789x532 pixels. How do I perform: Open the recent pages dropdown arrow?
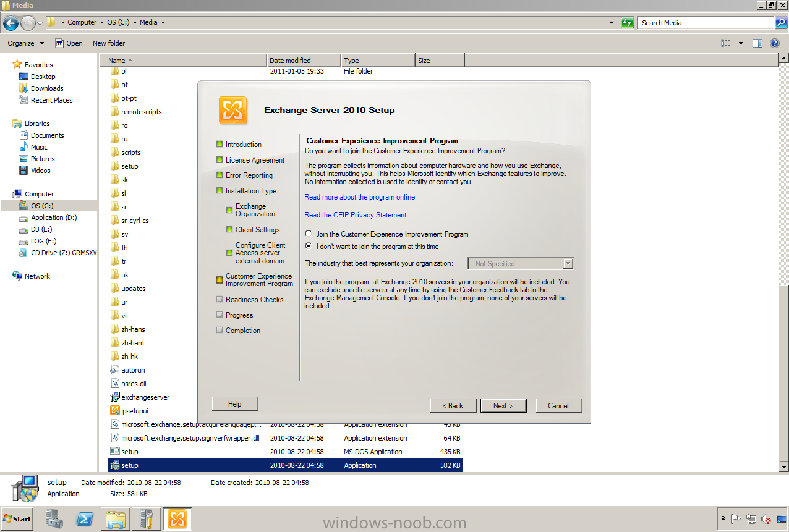pyautogui.click(x=40, y=23)
